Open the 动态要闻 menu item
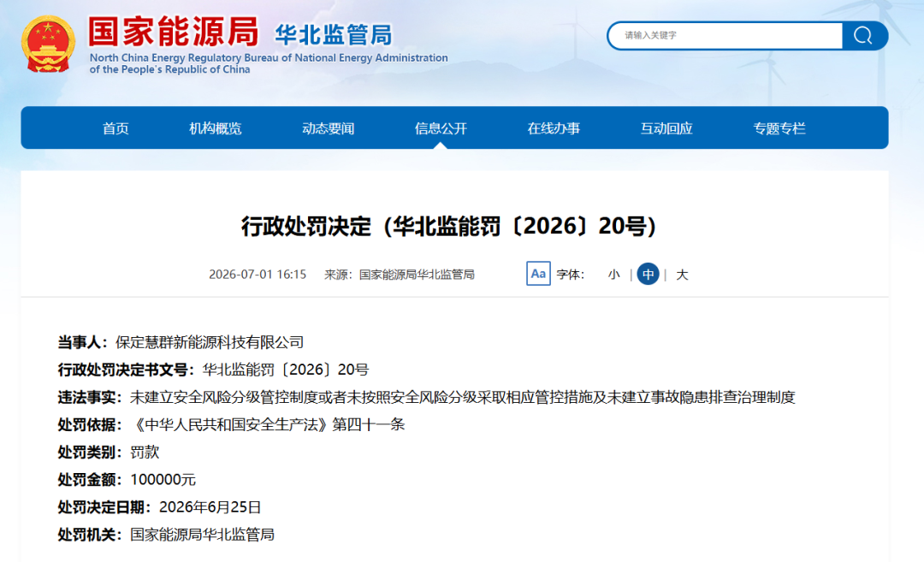 [x=329, y=128]
